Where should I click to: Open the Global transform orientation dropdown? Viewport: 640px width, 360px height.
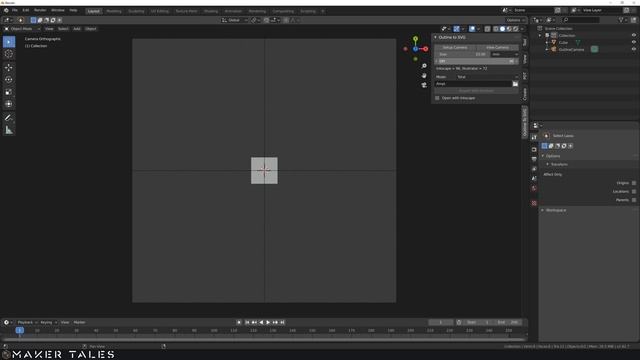click(x=235, y=20)
